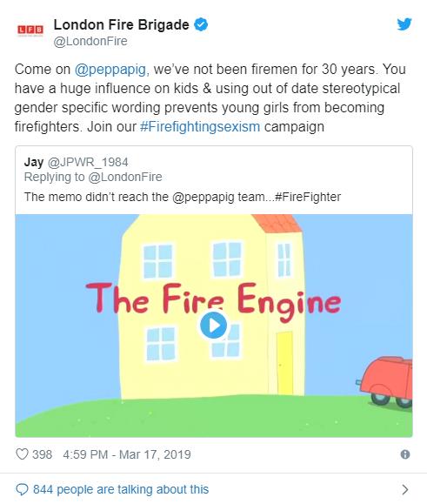Open the 4:59 PM - Mar 17, 2019 timestamp
This screenshot has width=427, height=504.
[127, 454]
